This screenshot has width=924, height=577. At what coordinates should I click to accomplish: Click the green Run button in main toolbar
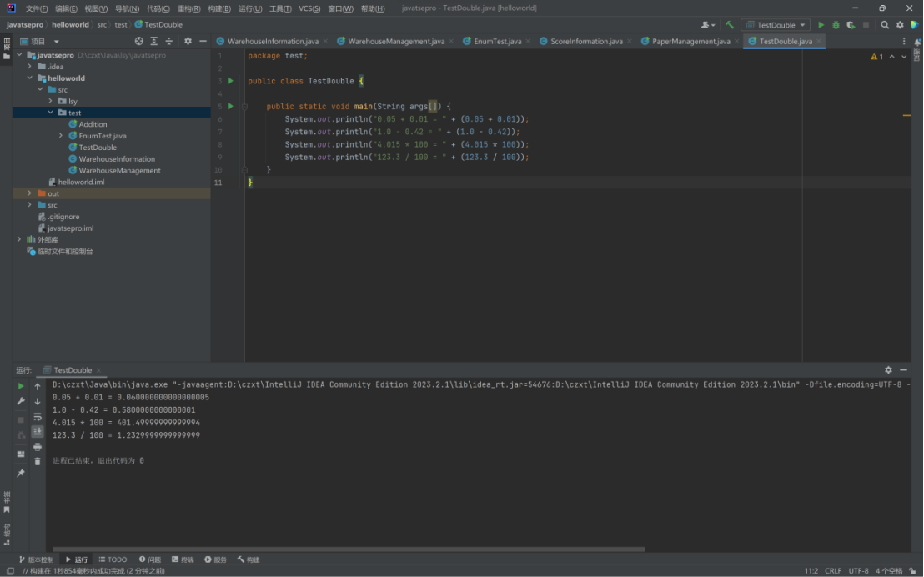pyautogui.click(x=821, y=25)
